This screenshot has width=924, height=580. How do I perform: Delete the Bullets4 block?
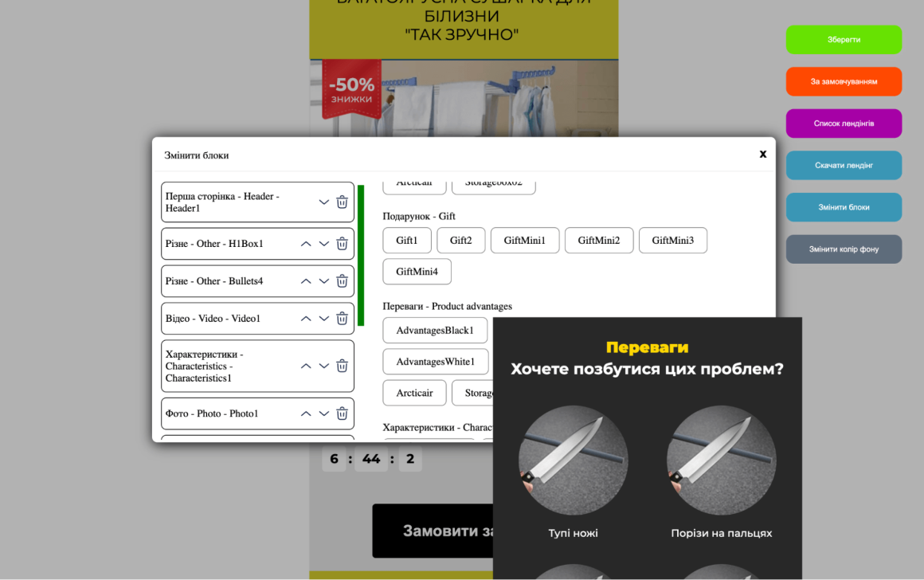point(342,281)
